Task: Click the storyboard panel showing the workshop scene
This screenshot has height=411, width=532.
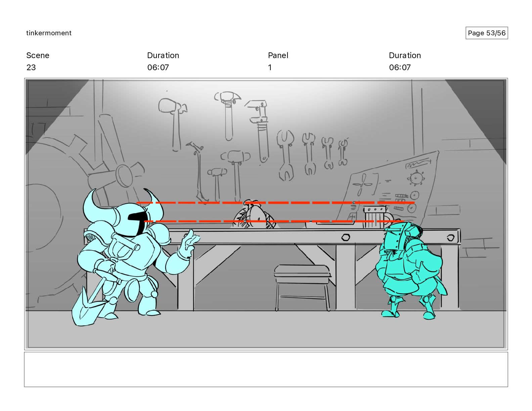Action: point(266,214)
